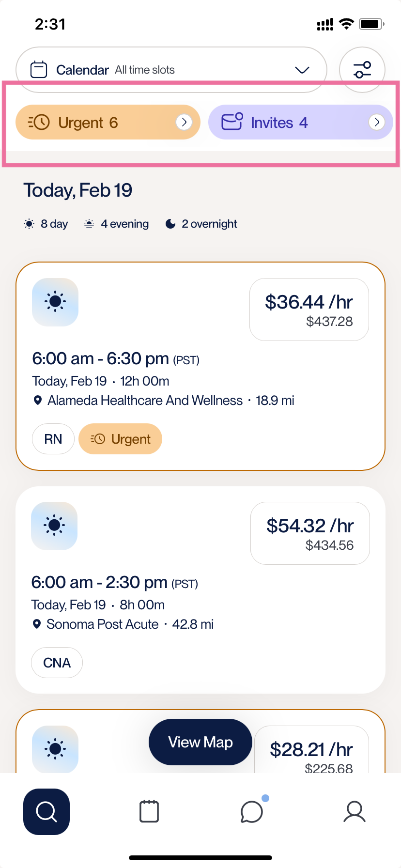Open the profile person icon

click(x=355, y=812)
